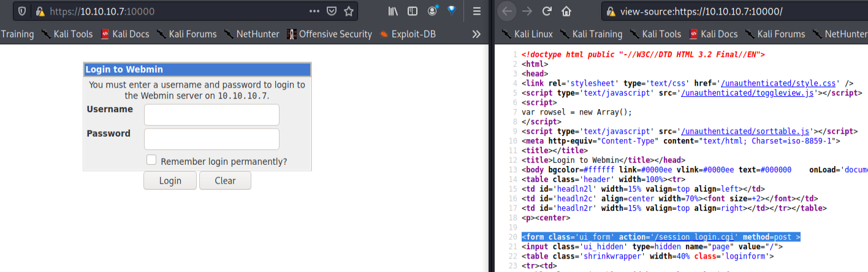Open the Firefox hamburger menu
This screenshot has height=272, width=868.
(x=476, y=11)
